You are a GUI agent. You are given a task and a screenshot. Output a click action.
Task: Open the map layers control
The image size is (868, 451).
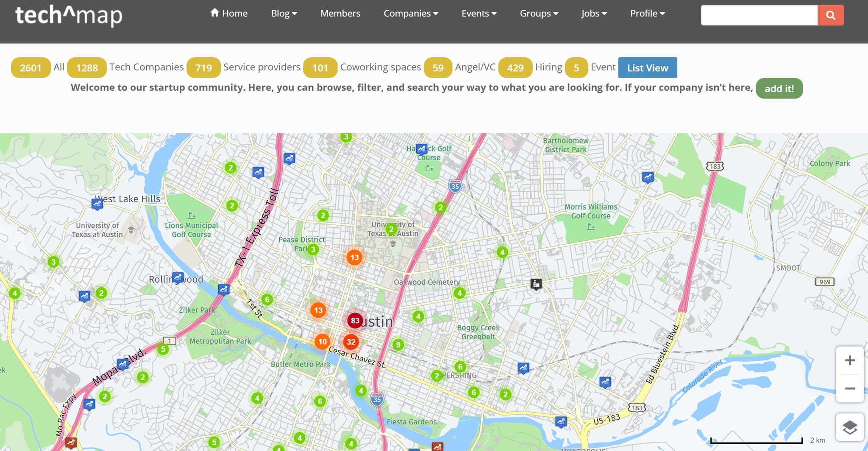click(850, 427)
